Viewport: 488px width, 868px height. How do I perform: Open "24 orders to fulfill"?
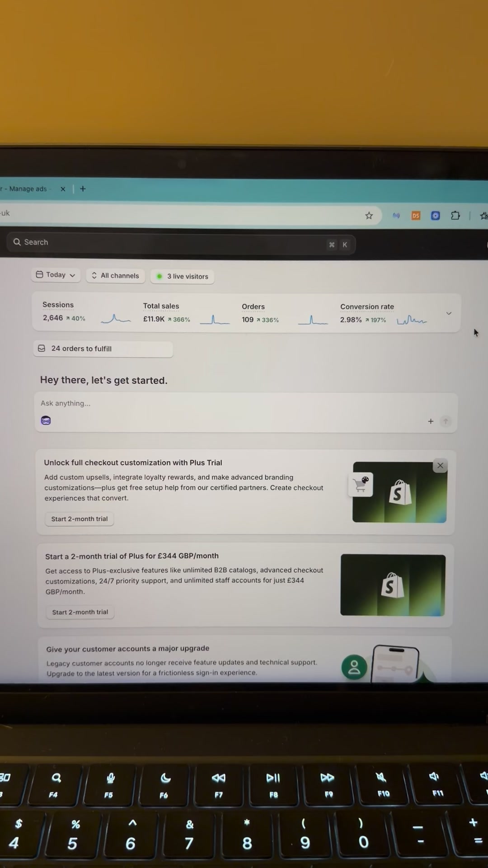pyautogui.click(x=103, y=349)
